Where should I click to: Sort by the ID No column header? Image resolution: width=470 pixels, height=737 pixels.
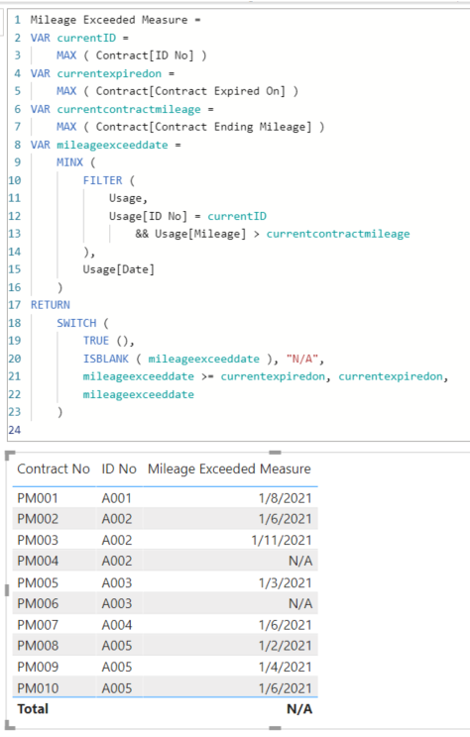click(119, 469)
